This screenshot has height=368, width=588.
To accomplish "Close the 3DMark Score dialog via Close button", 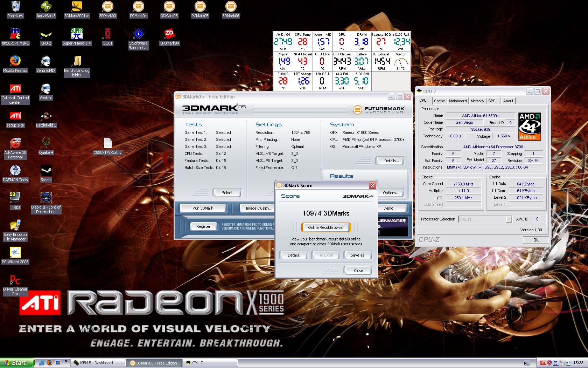I will pyautogui.click(x=358, y=271).
